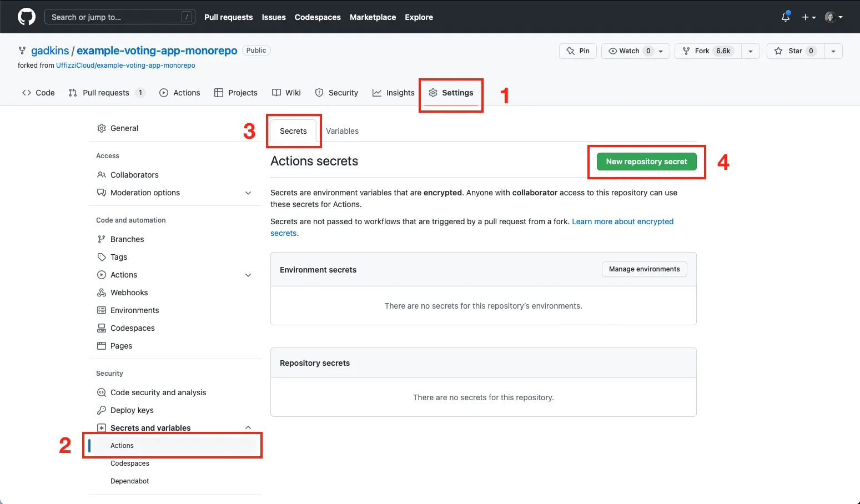Follow the UffizziCloud upstream repo link
Image resolution: width=860 pixels, height=504 pixels.
[x=125, y=65]
